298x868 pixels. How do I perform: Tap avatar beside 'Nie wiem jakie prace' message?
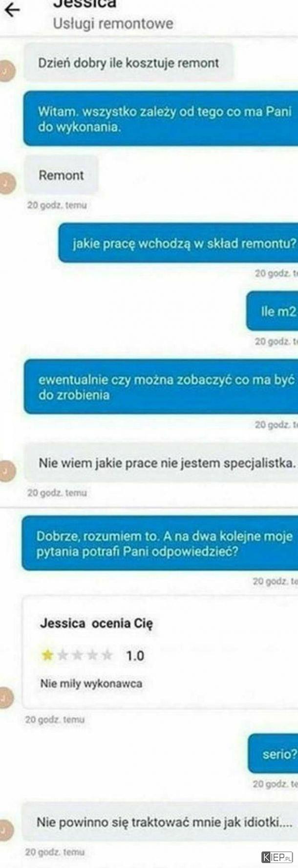point(6,471)
